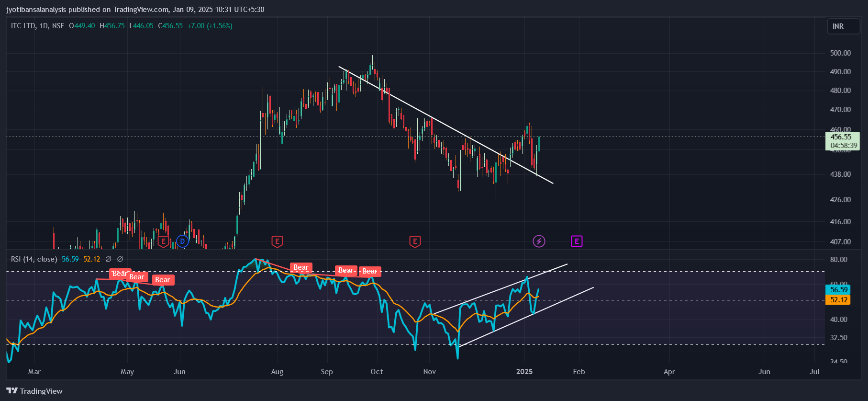Click the Apr label on time axis

tap(669, 372)
